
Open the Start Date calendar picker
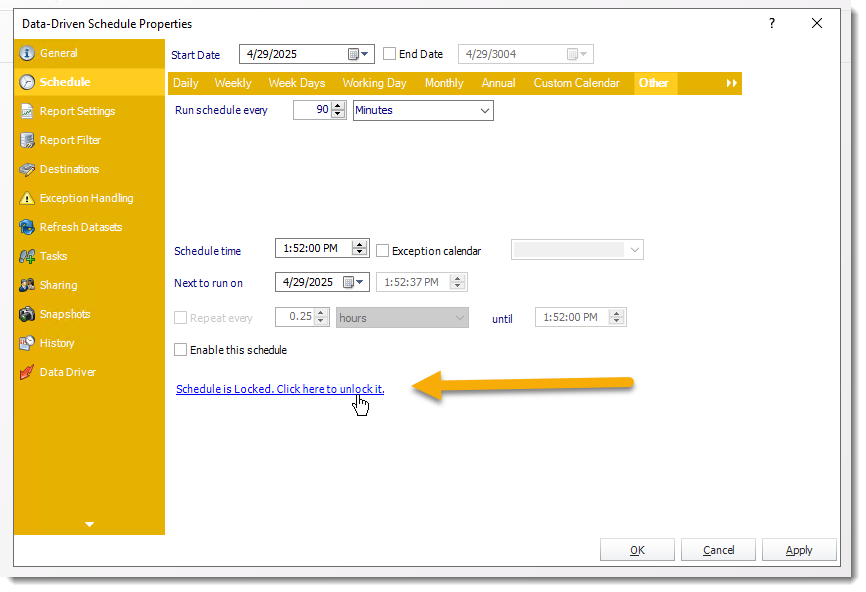click(358, 54)
